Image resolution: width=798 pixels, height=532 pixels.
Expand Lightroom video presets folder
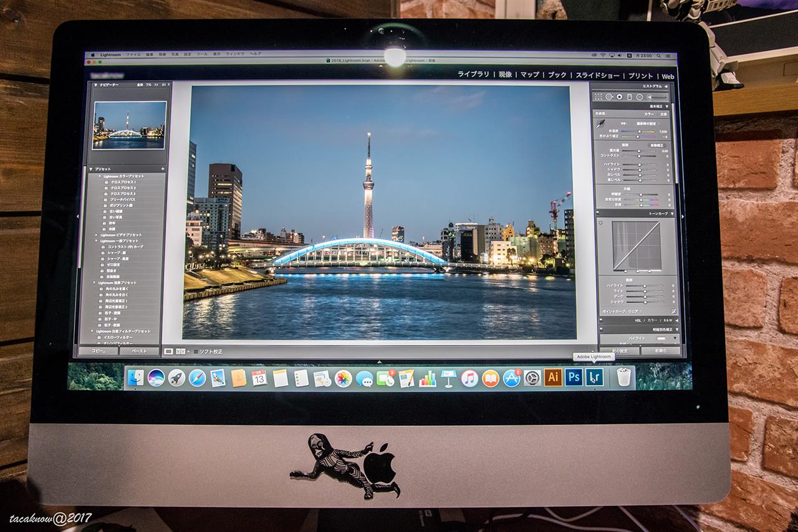point(96,235)
